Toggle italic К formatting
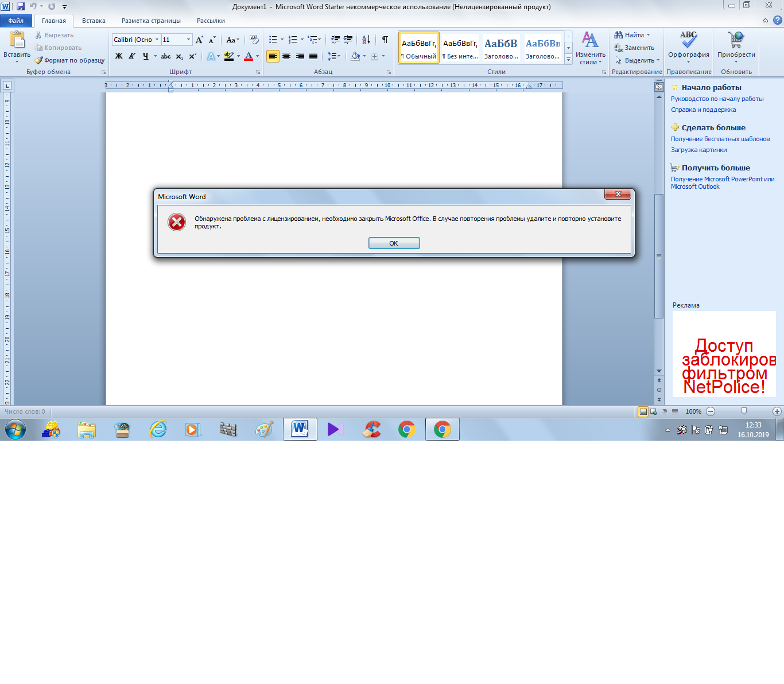This screenshot has height=684, width=784. pyautogui.click(x=132, y=56)
